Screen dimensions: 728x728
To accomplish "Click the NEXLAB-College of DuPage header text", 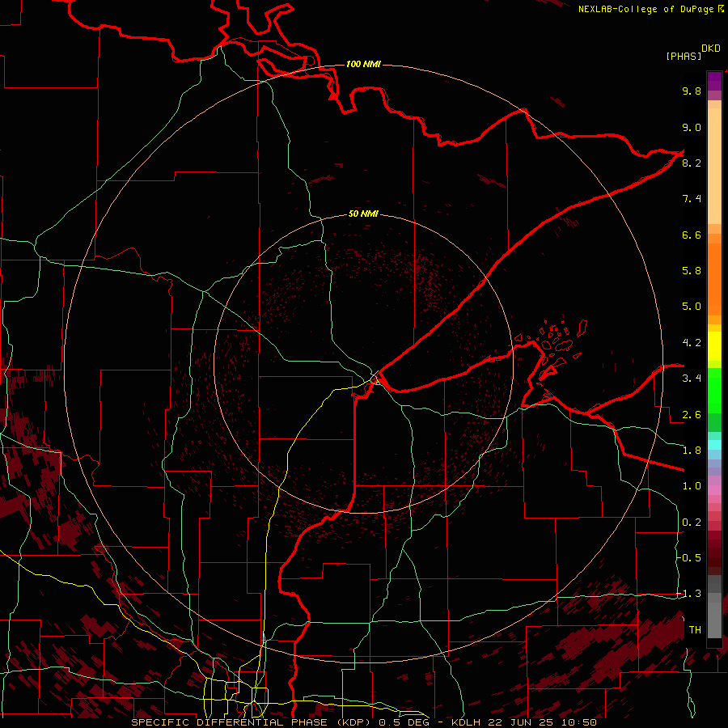I will tap(645, 9).
